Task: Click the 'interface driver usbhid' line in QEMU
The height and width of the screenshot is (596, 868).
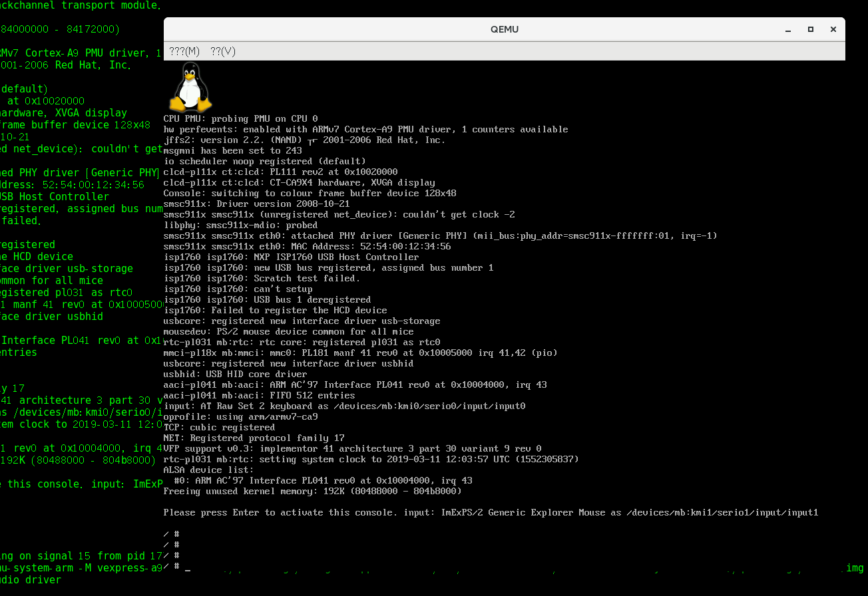Action: coord(288,364)
